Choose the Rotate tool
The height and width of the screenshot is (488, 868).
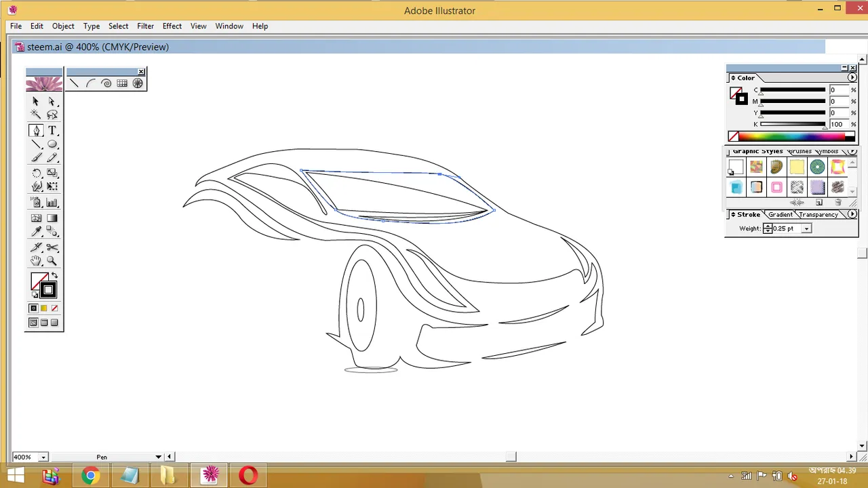click(36, 173)
